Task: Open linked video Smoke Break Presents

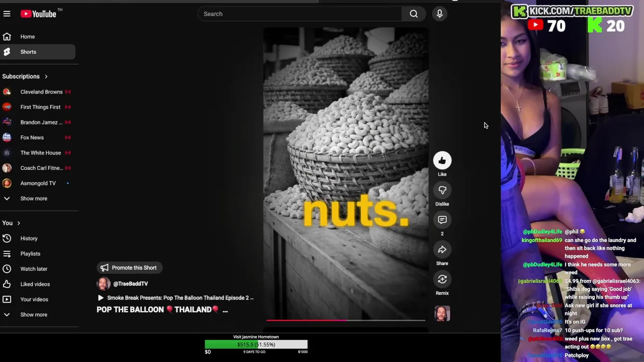Action: [x=176, y=298]
